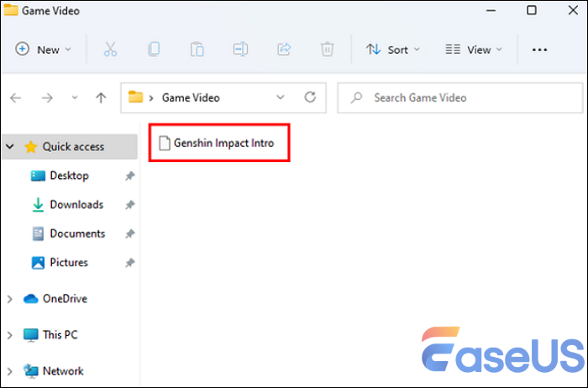Refresh the Game Video folder
The image size is (588, 388).
click(310, 97)
